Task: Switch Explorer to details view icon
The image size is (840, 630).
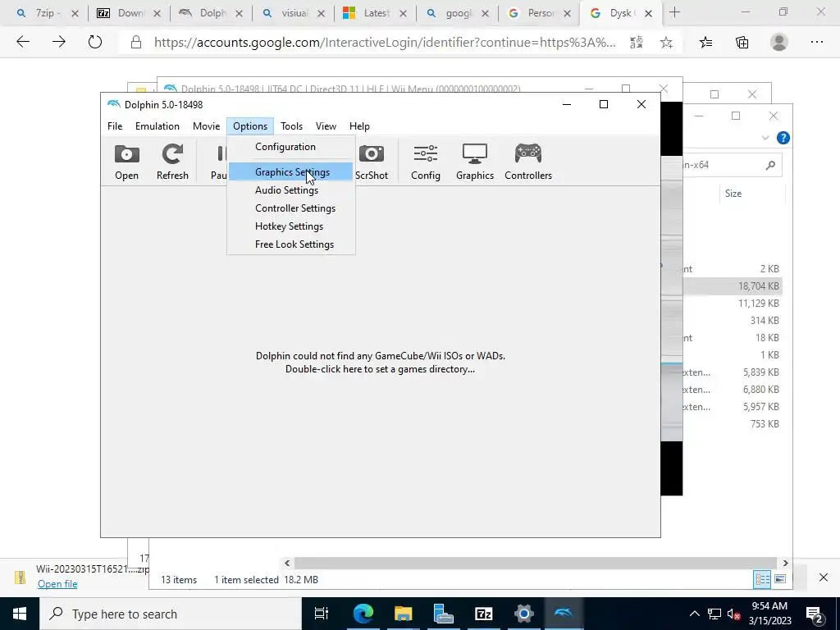Action: [x=762, y=579]
